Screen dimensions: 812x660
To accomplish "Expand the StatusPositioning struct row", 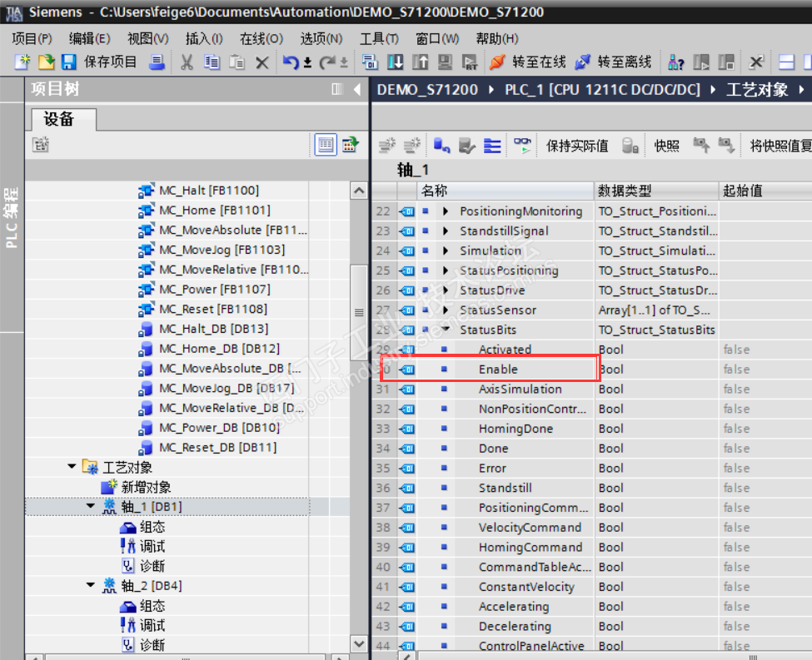I will pyautogui.click(x=446, y=270).
